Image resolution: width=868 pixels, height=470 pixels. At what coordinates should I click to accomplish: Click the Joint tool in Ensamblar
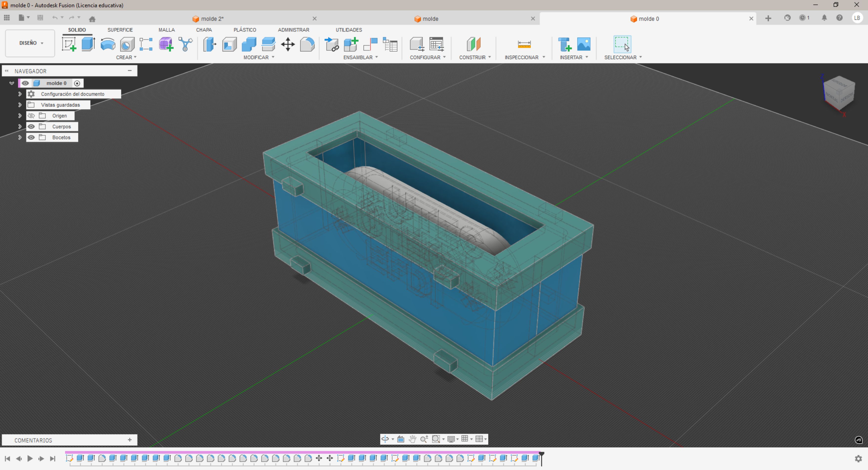click(370, 44)
